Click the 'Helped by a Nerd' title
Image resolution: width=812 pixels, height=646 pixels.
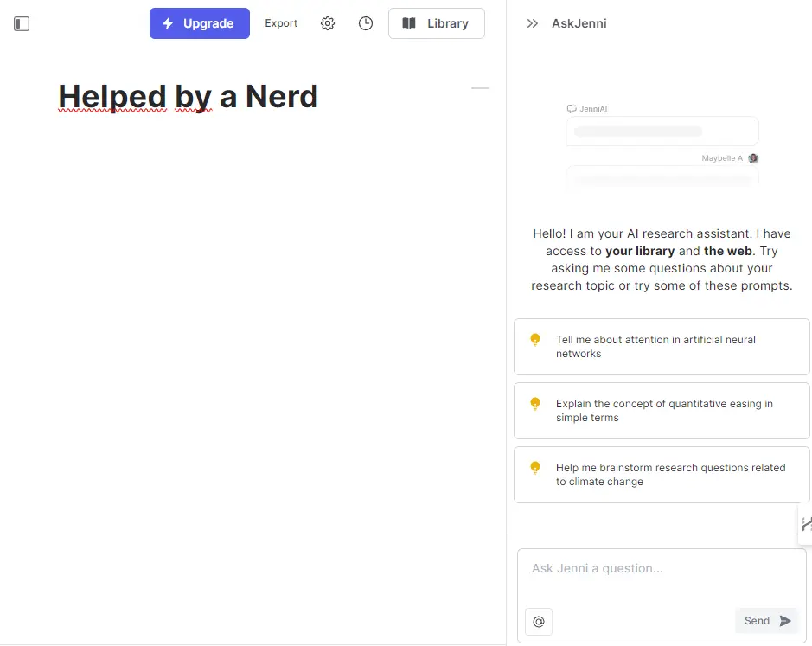pyautogui.click(x=188, y=96)
